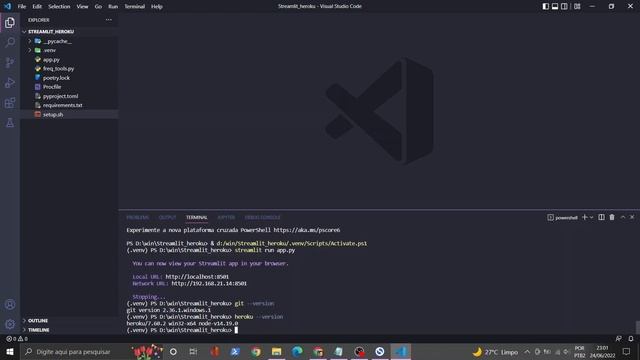Open http://localhost:8501 link in terminal
The width and height of the screenshot is (640, 360).
197,277
